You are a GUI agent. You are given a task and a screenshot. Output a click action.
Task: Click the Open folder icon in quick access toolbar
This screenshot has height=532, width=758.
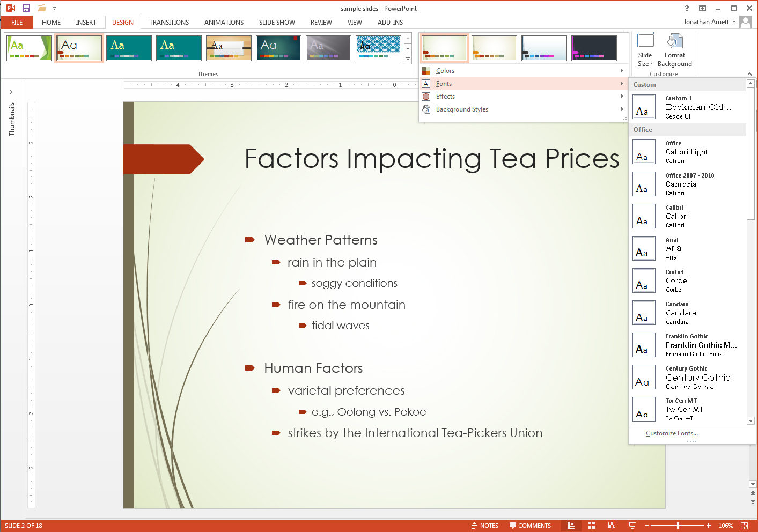[x=42, y=8]
